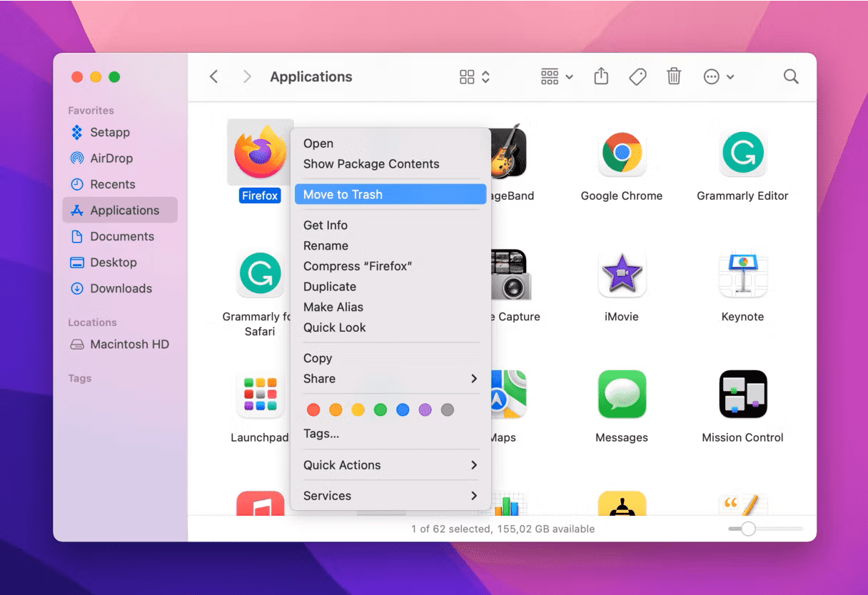This screenshot has width=868, height=595.
Task: Click the yellow minimize window button
Action: (x=96, y=77)
